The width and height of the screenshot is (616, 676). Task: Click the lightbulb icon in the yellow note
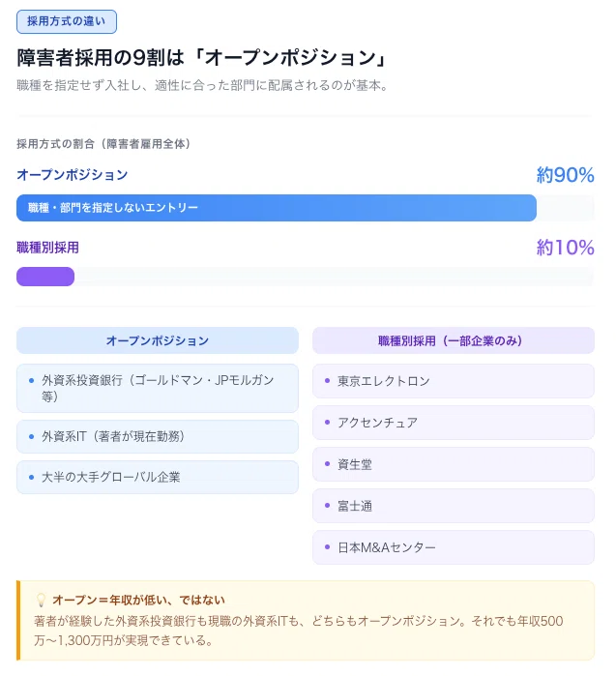click(x=41, y=601)
